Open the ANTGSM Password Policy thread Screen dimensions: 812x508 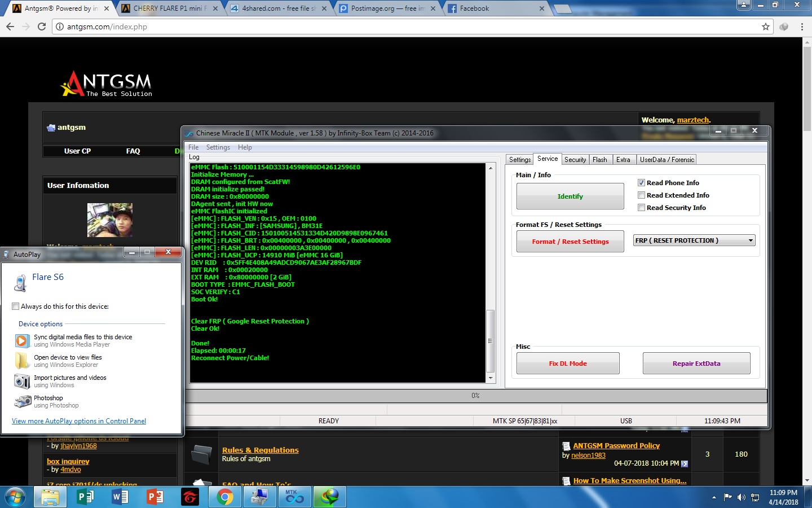(616, 445)
